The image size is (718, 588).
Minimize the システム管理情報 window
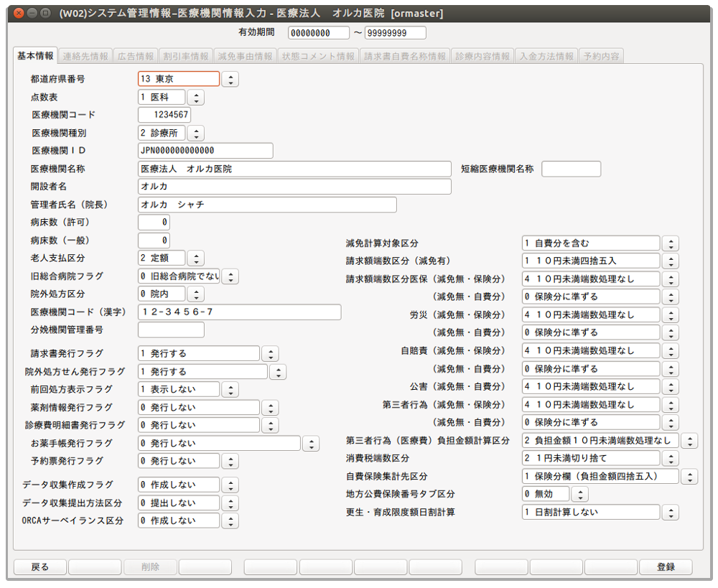click(x=32, y=13)
